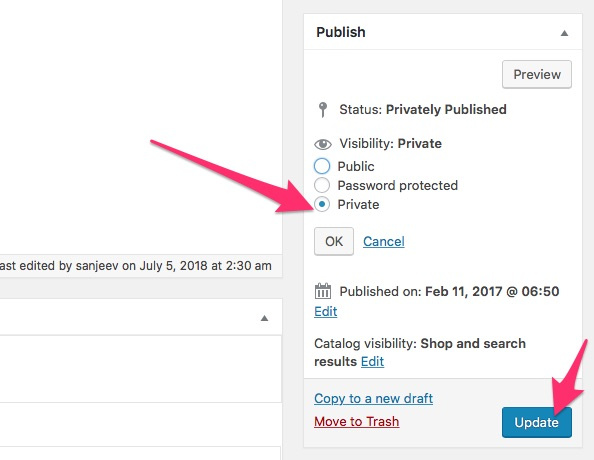The image size is (594, 460).
Task: Click the visibility eye icon
Action: tap(323, 144)
